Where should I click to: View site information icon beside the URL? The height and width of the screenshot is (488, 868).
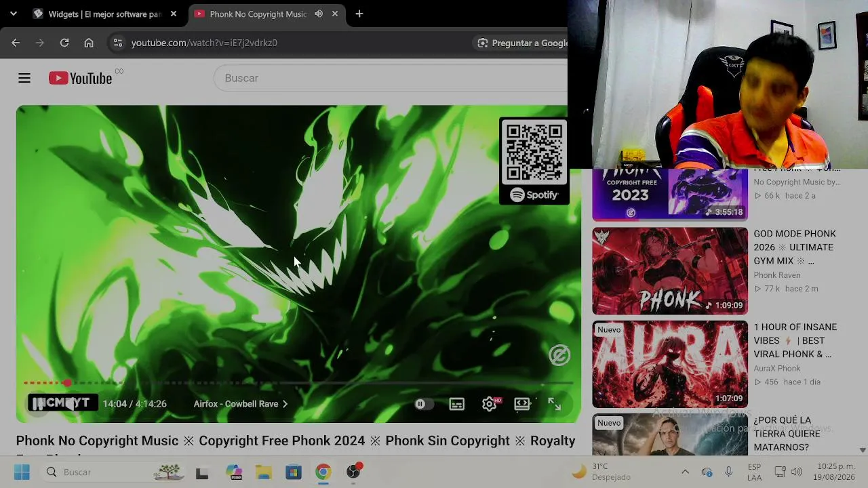[117, 43]
